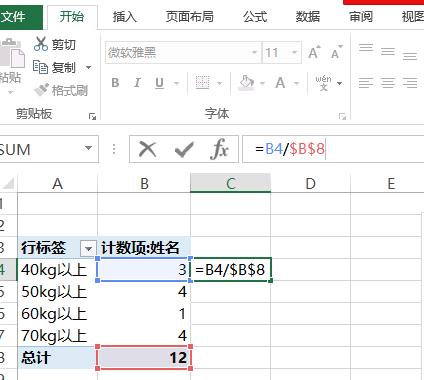Open the Name Box dropdown arrow

click(x=88, y=148)
